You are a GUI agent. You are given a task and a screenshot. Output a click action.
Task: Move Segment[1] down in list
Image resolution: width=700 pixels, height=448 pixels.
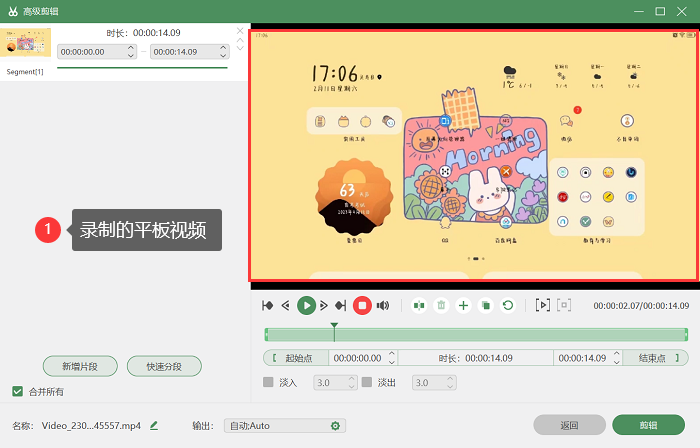tap(240, 48)
